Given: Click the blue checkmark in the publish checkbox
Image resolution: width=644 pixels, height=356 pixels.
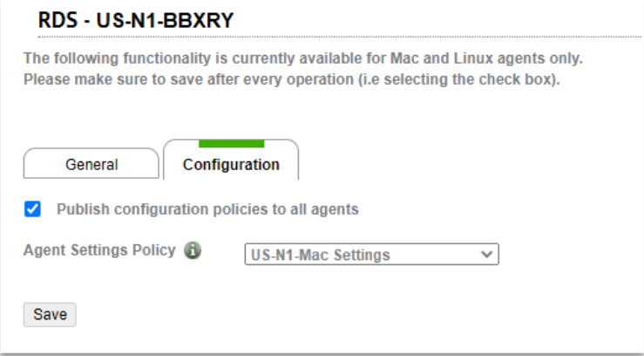Looking at the screenshot, I should pos(32,209).
